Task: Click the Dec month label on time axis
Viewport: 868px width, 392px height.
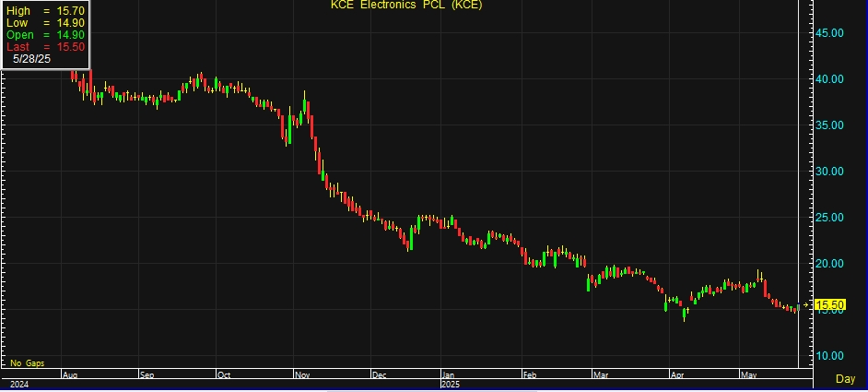Action: pos(380,374)
